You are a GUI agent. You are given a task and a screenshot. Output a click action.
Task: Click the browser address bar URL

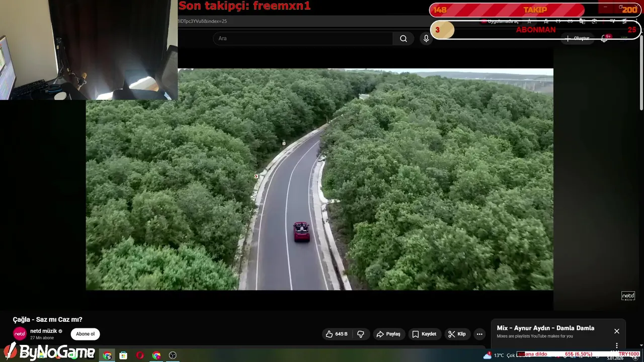202,21
